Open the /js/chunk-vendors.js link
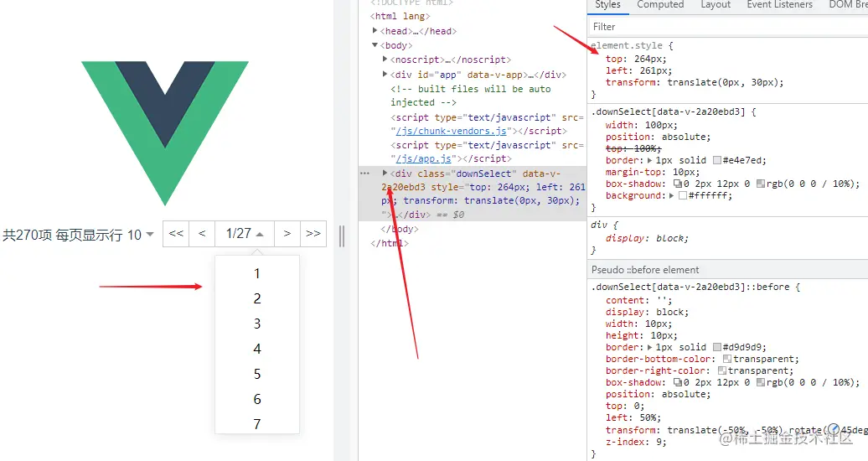868x461 pixels. 451,132
